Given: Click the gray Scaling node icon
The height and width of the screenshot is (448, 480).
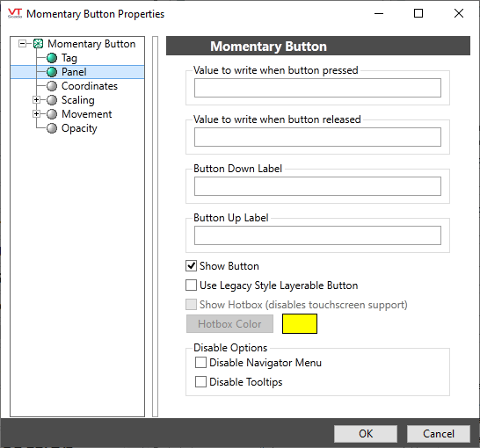Looking at the screenshot, I should (x=52, y=100).
